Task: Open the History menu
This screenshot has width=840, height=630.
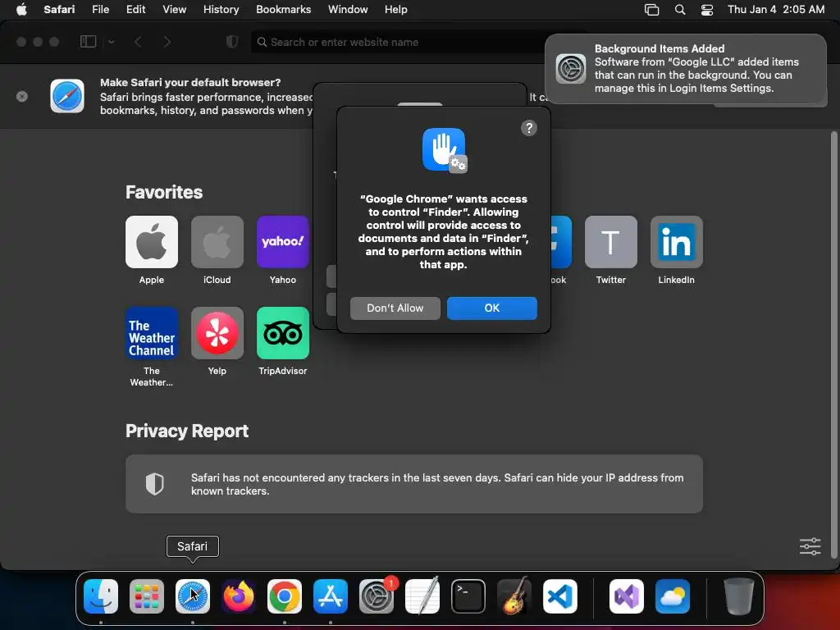Action: click(221, 9)
